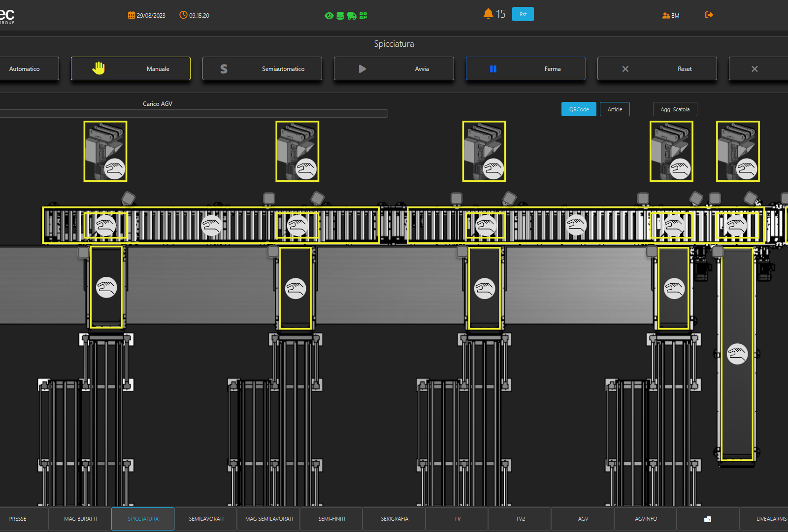Click the green QR grid status icon
The width and height of the screenshot is (788, 532).
tap(363, 16)
